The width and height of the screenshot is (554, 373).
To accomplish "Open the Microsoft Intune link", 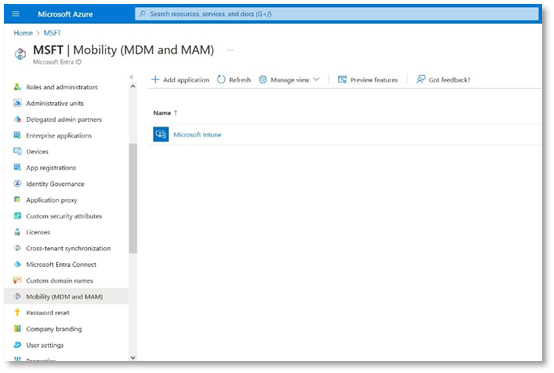I will click(x=197, y=135).
